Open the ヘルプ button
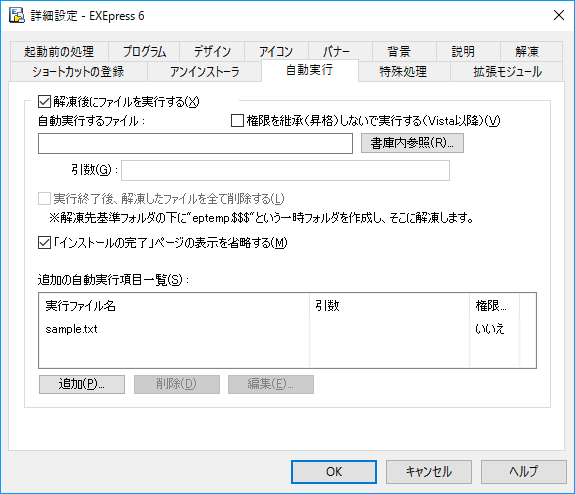Viewport: 575px width, 494px height. tap(524, 472)
